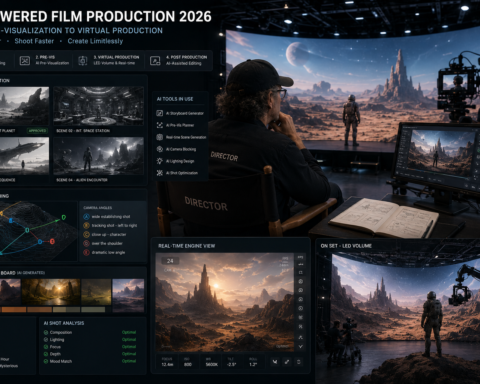Click the ISO 800 value field
480x384 pixels.
(188, 362)
